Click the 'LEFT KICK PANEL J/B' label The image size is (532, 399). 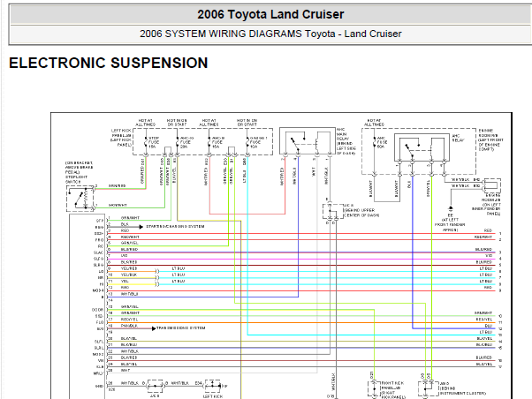coord(121,138)
